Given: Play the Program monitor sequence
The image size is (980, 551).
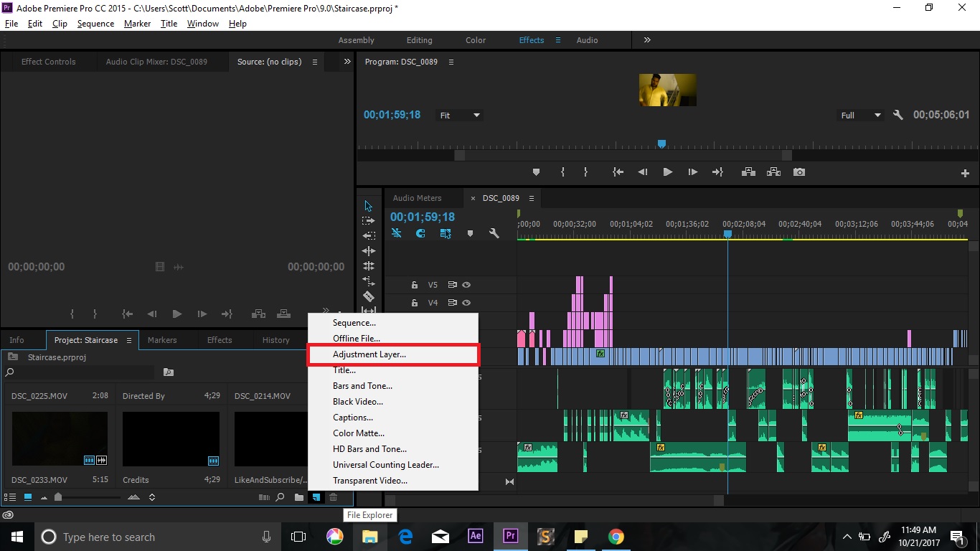Looking at the screenshot, I should (667, 172).
